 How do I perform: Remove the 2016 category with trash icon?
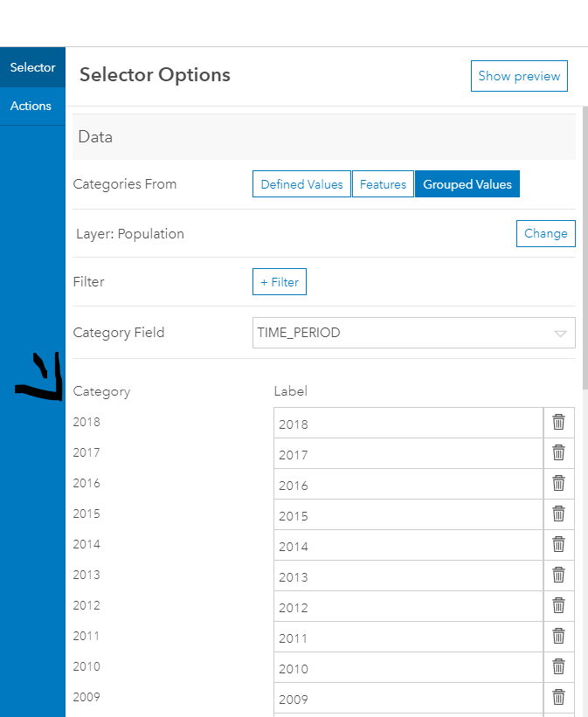click(x=558, y=484)
